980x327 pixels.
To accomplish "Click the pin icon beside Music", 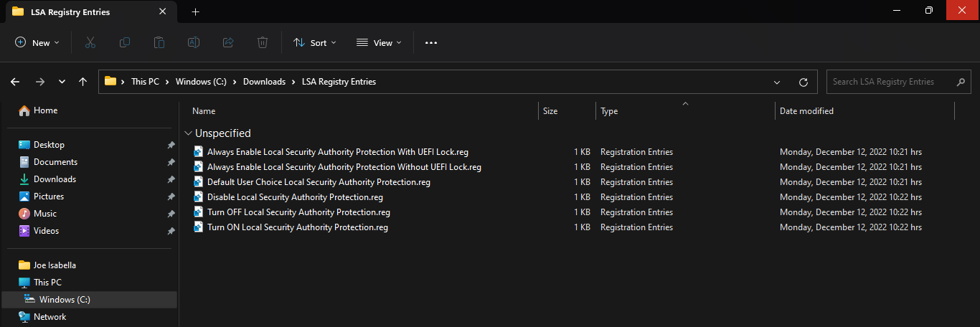I will (171, 214).
